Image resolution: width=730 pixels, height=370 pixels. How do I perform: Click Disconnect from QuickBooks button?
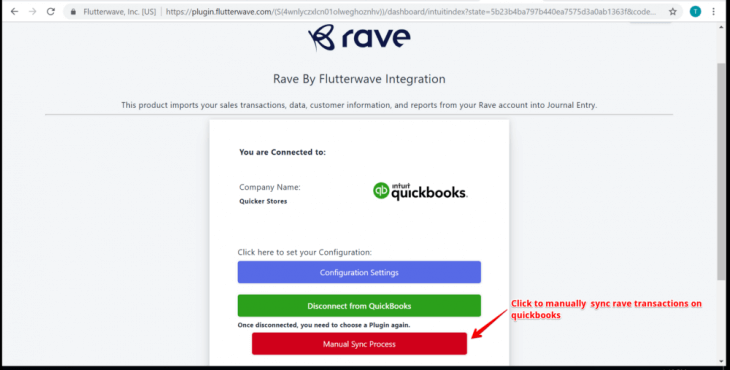click(x=359, y=306)
